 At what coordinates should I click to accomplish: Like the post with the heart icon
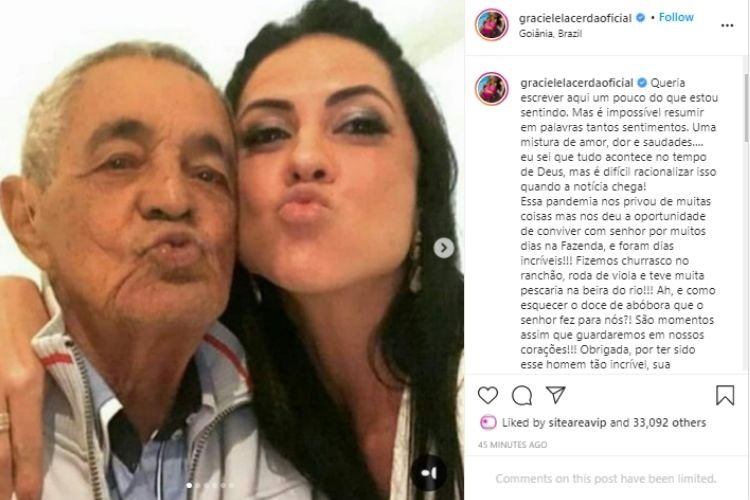[488, 395]
